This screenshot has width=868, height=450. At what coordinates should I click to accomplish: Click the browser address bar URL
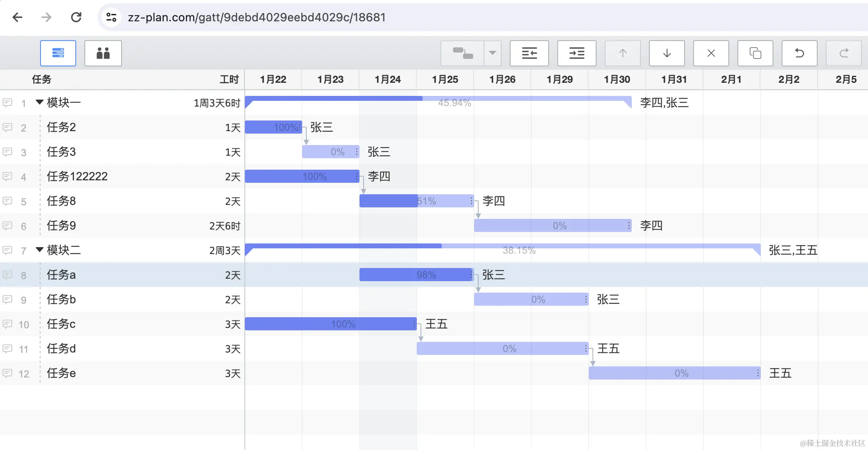click(x=257, y=17)
